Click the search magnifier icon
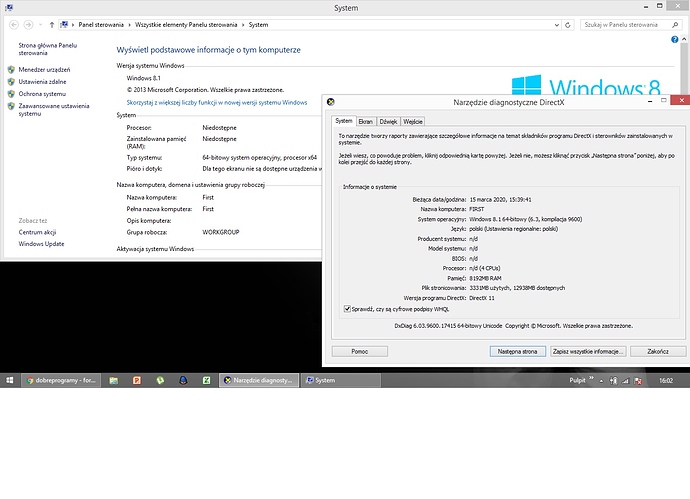The image size is (690, 499). coord(675,25)
